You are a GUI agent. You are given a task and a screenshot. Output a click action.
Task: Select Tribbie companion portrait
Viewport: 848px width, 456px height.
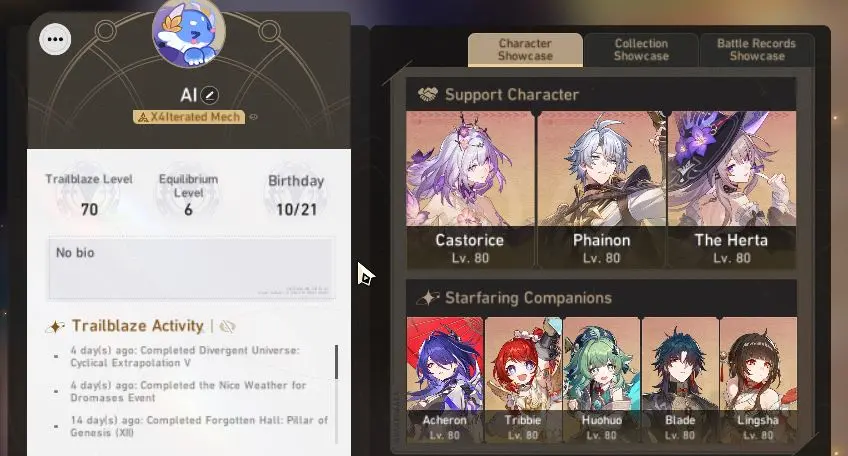pyautogui.click(x=523, y=380)
